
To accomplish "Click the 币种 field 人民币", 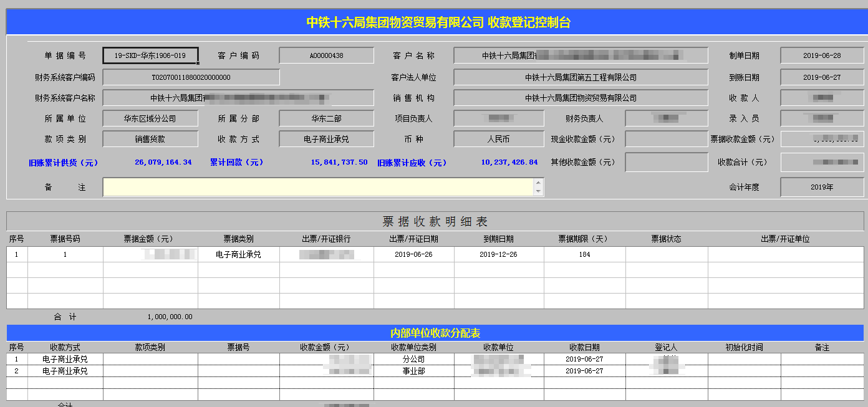I will (499, 139).
